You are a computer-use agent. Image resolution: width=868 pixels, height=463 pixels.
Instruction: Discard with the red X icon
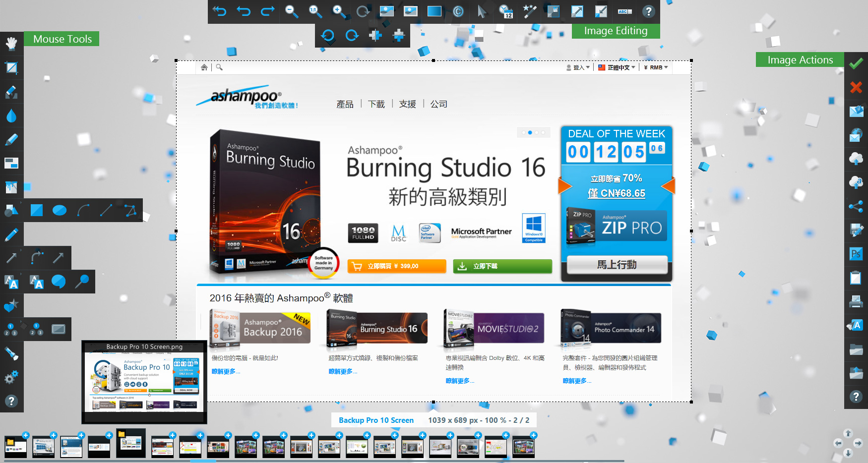[x=856, y=88]
